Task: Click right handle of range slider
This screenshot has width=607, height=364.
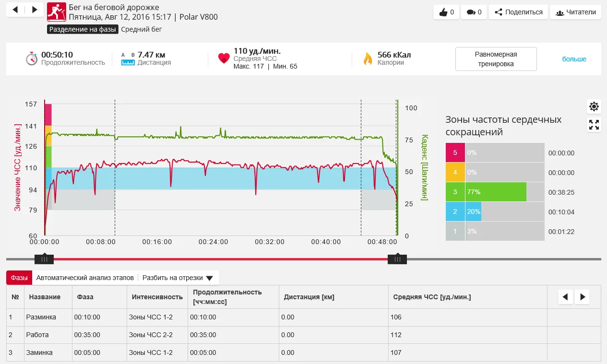Action: (x=397, y=259)
